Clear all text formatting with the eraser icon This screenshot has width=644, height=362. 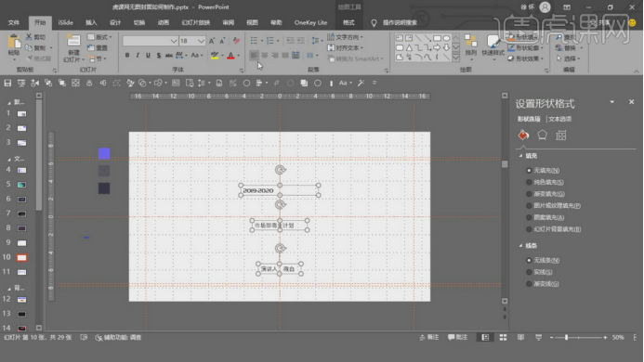[x=236, y=41]
